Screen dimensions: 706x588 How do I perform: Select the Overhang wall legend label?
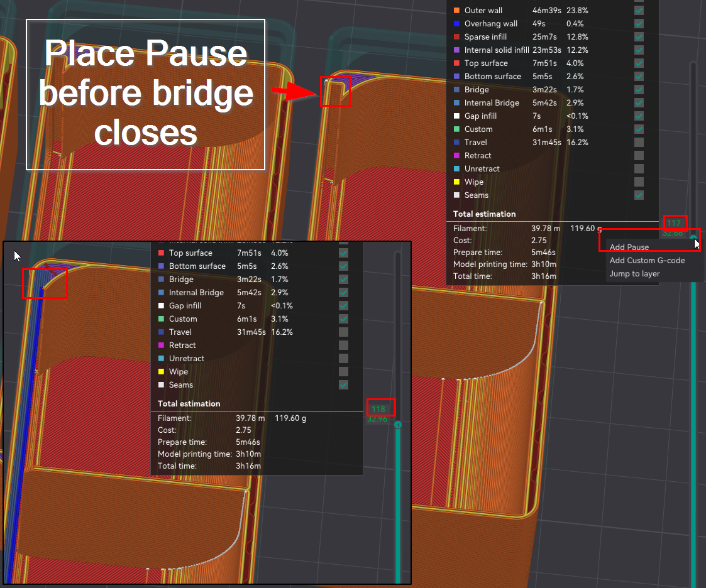[491, 23]
